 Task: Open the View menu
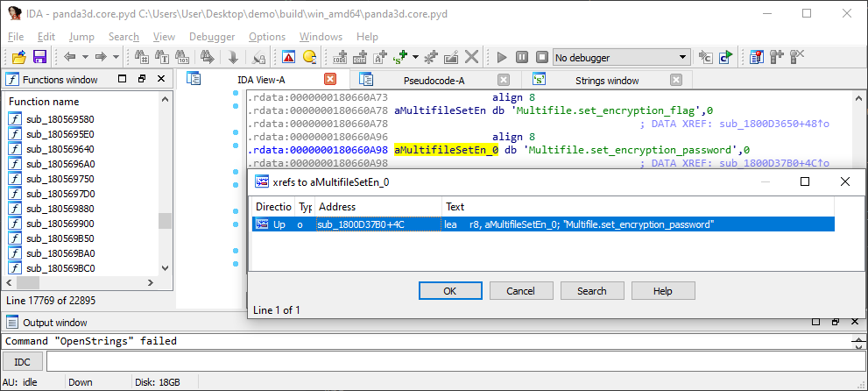[164, 37]
